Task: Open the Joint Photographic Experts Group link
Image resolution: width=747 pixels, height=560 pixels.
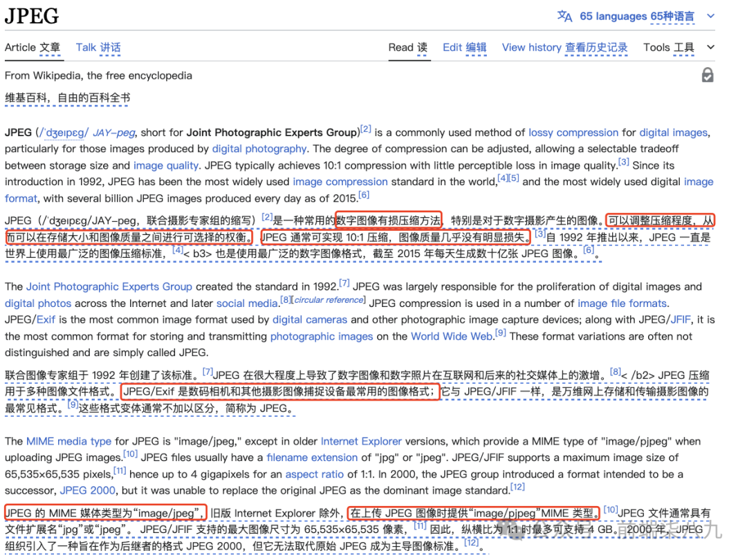Action: (x=109, y=287)
